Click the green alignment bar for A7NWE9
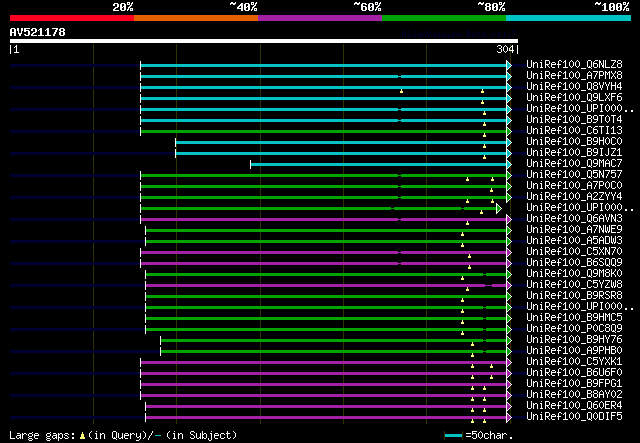640x443 pixels. point(328,231)
